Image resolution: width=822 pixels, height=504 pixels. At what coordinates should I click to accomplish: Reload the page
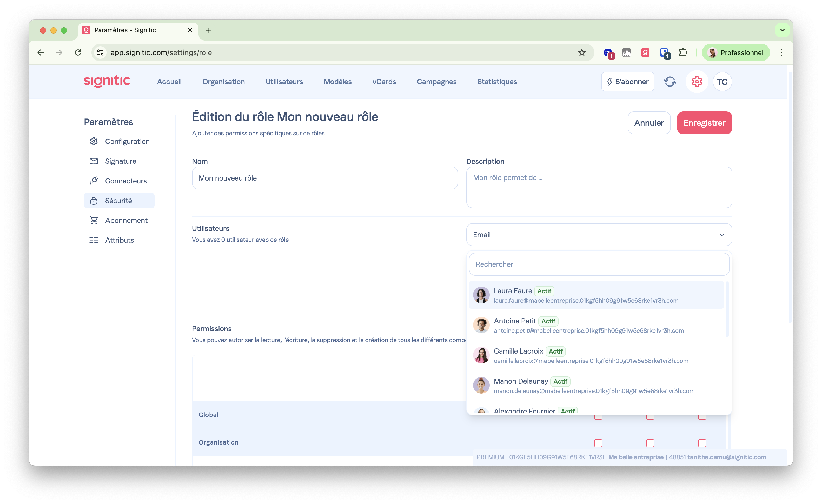(78, 52)
